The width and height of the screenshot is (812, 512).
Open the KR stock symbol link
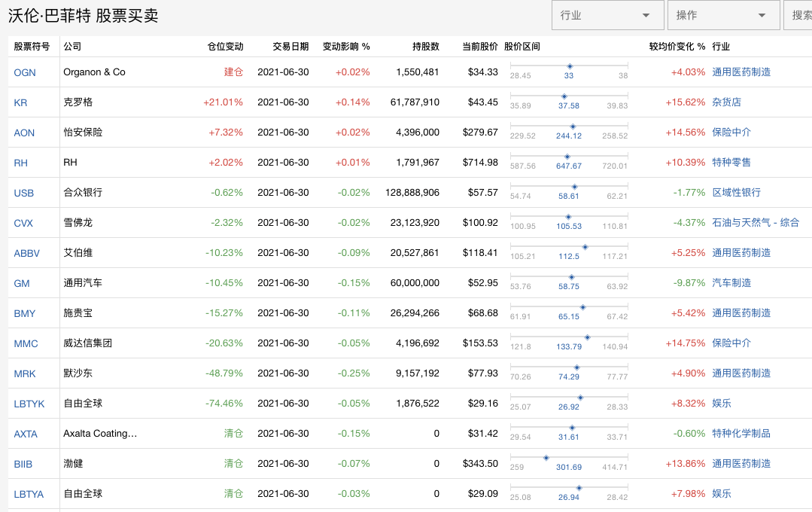pyautogui.click(x=20, y=102)
